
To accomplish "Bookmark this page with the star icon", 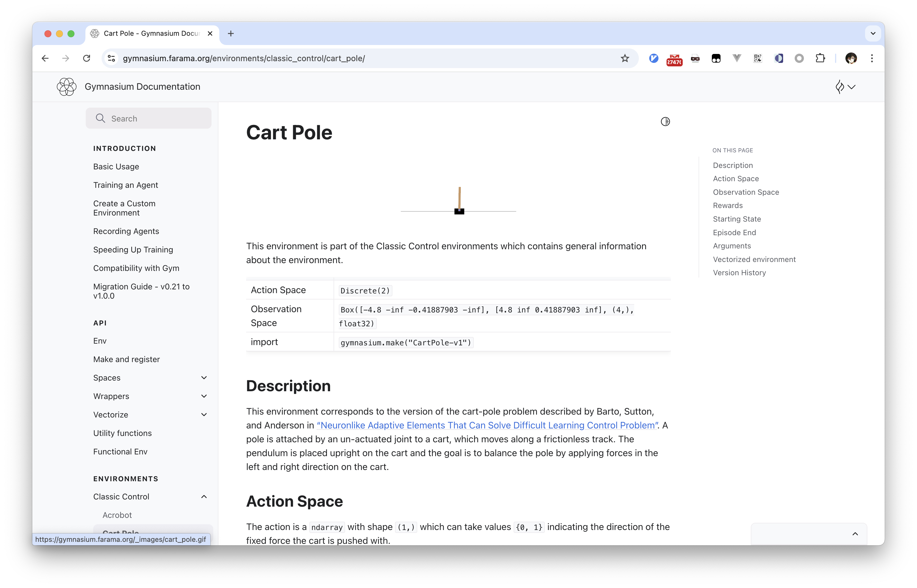I will pyautogui.click(x=625, y=58).
